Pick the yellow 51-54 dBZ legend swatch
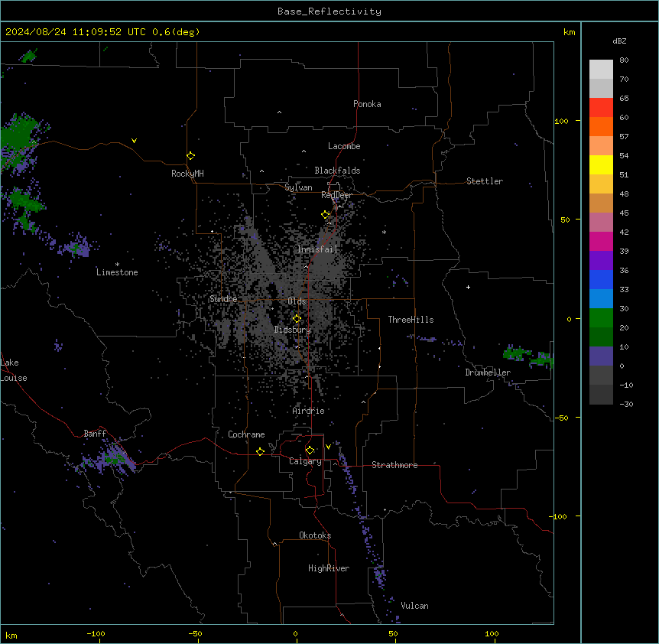 pos(601,164)
